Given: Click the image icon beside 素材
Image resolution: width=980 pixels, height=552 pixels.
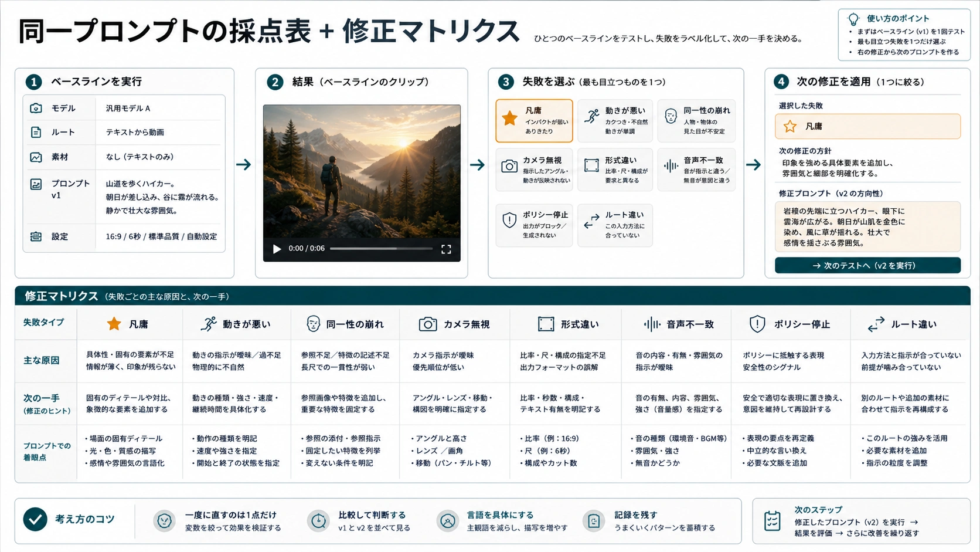Looking at the screenshot, I should (x=36, y=157).
